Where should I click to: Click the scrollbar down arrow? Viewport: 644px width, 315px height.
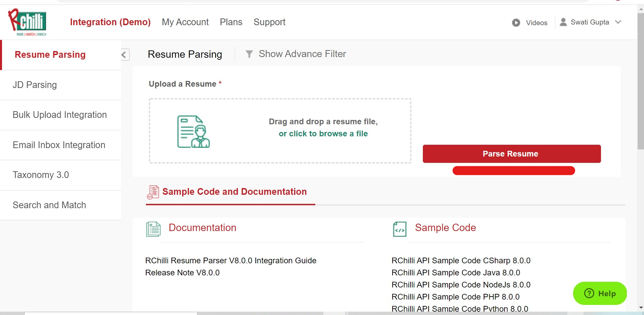click(x=641, y=308)
